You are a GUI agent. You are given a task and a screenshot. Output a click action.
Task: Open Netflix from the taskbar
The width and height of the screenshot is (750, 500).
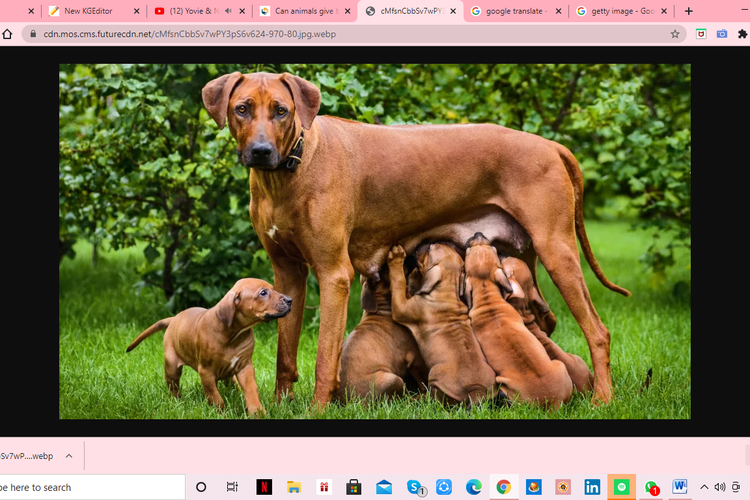pos(263,487)
